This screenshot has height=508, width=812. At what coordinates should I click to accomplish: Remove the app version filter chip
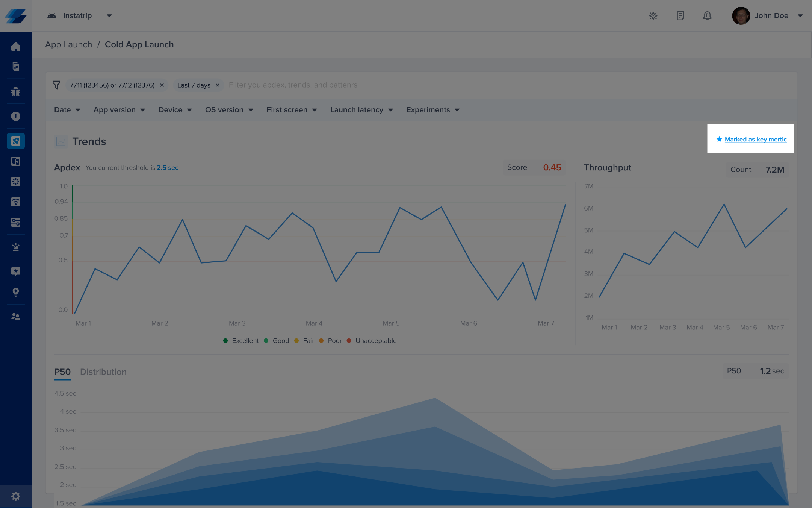pyautogui.click(x=162, y=85)
